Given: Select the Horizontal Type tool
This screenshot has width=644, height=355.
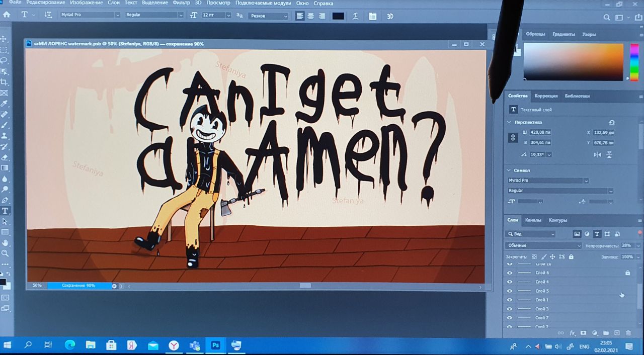Looking at the screenshot, I should tap(5, 211).
